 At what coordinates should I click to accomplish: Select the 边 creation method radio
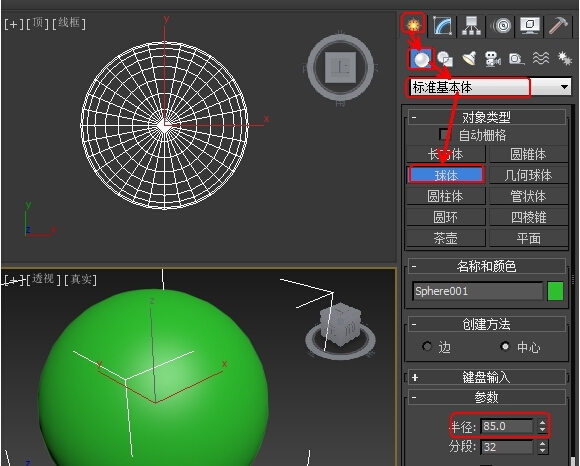click(427, 347)
